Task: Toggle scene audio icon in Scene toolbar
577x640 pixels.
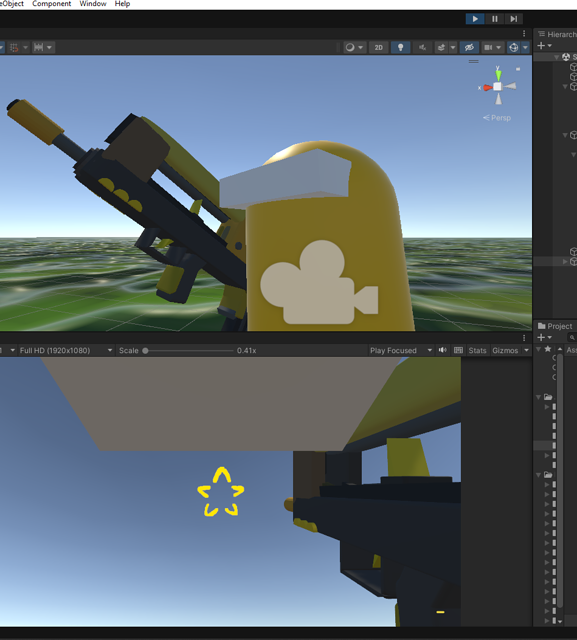Action: pyautogui.click(x=422, y=47)
